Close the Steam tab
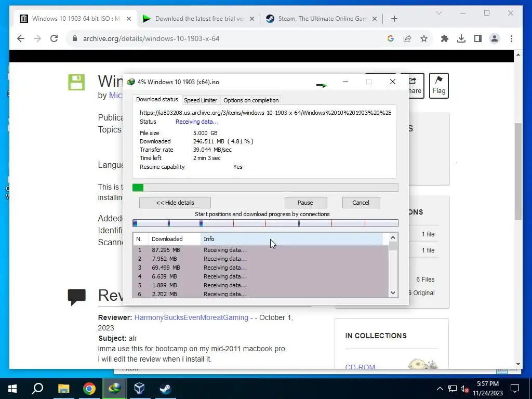 pyautogui.click(x=374, y=19)
